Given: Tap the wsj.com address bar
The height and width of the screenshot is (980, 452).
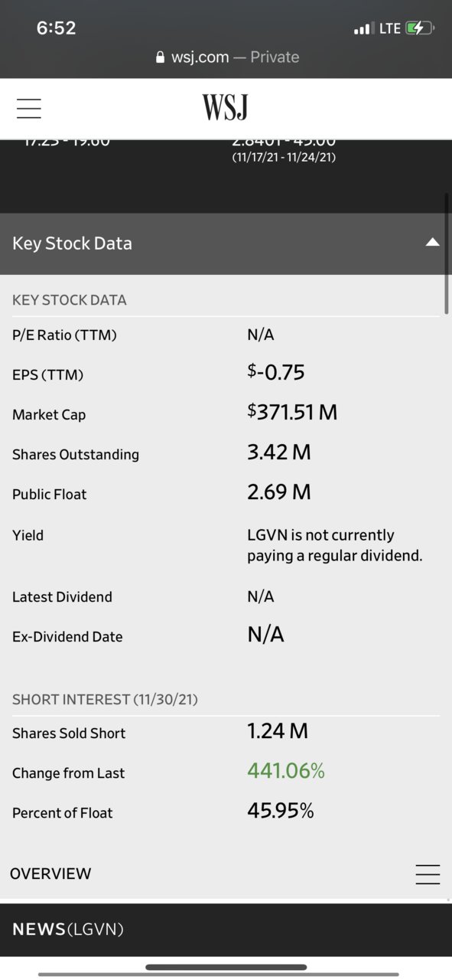Looking at the screenshot, I should coord(226,57).
